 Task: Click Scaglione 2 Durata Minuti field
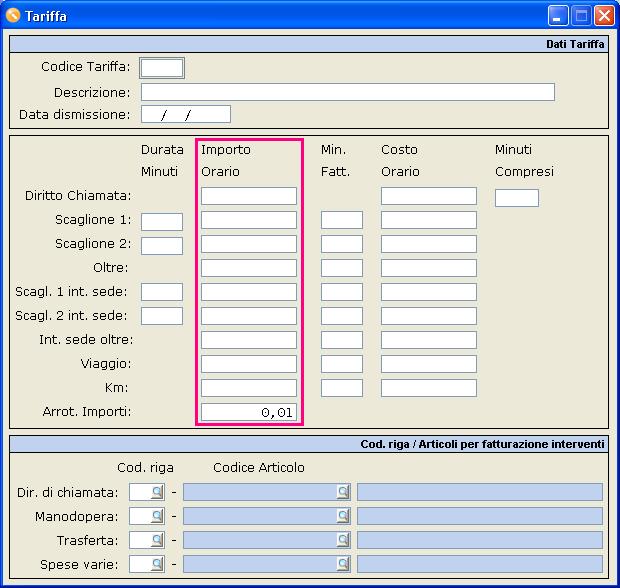tap(162, 246)
